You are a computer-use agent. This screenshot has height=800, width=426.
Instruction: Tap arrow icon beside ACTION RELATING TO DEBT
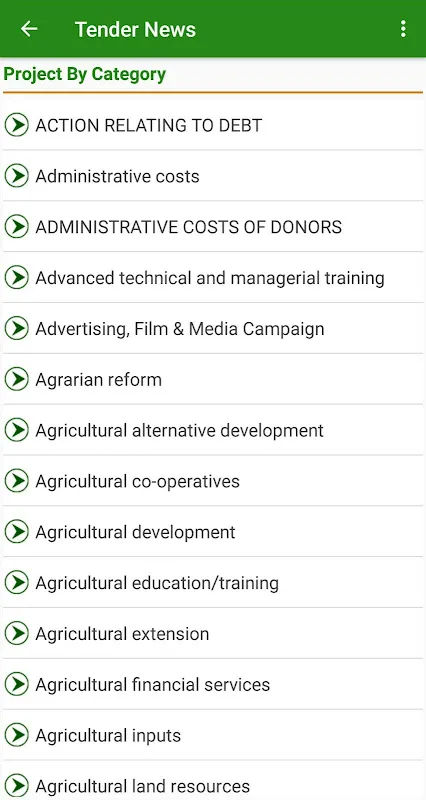click(17, 125)
